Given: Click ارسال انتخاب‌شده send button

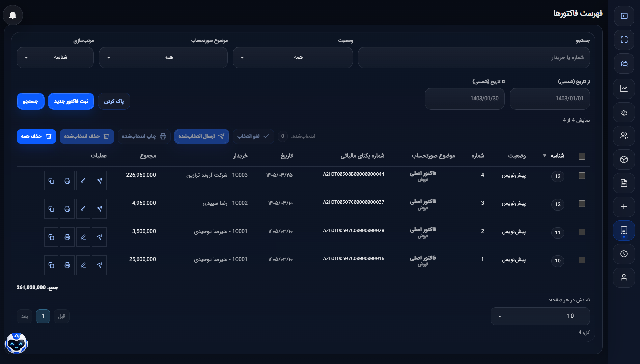Looking at the screenshot, I should 201,136.
